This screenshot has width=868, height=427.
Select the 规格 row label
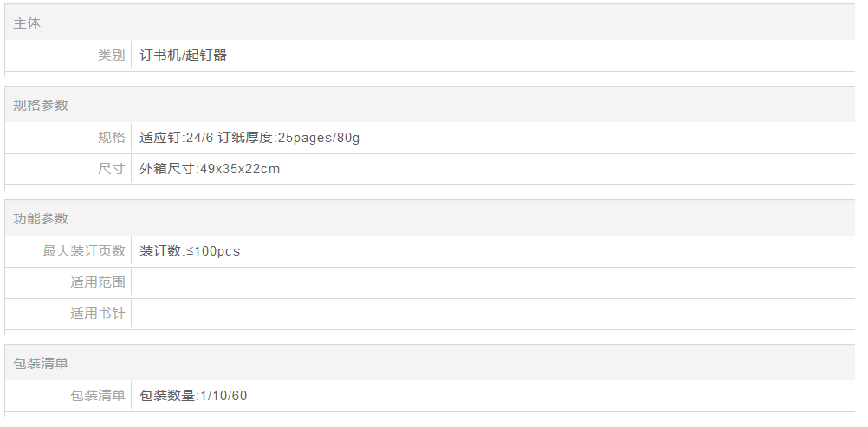pyautogui.click(x=111, y=138)
